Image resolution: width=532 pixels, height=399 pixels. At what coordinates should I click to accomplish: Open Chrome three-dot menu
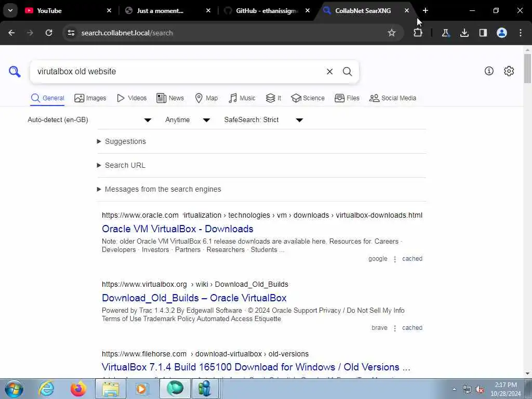pos(521,33)
